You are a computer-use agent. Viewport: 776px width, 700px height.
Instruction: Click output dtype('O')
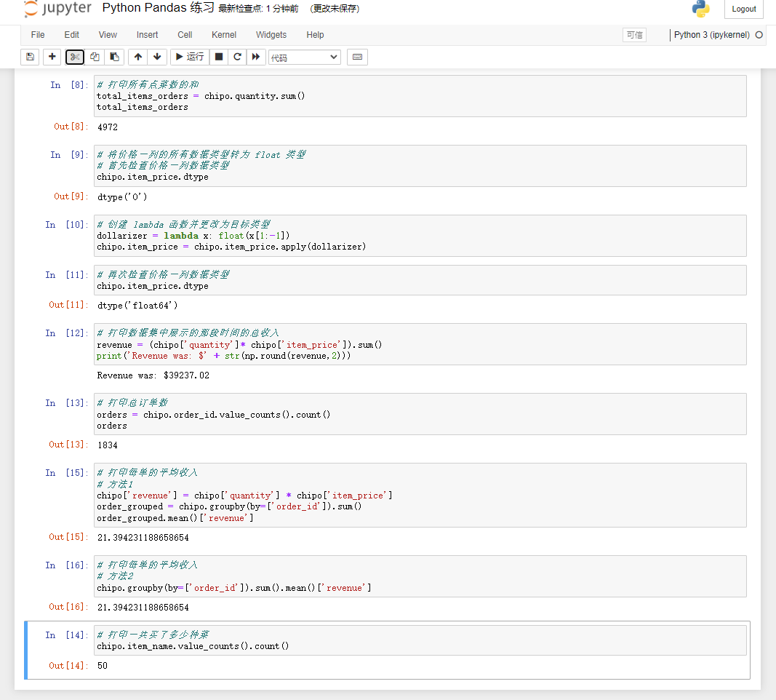coord(122,197)
